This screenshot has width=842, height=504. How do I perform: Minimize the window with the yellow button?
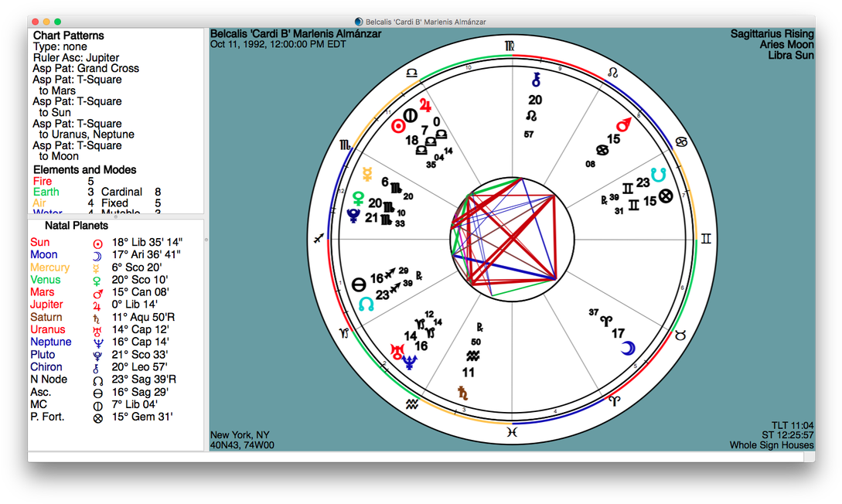46,22
